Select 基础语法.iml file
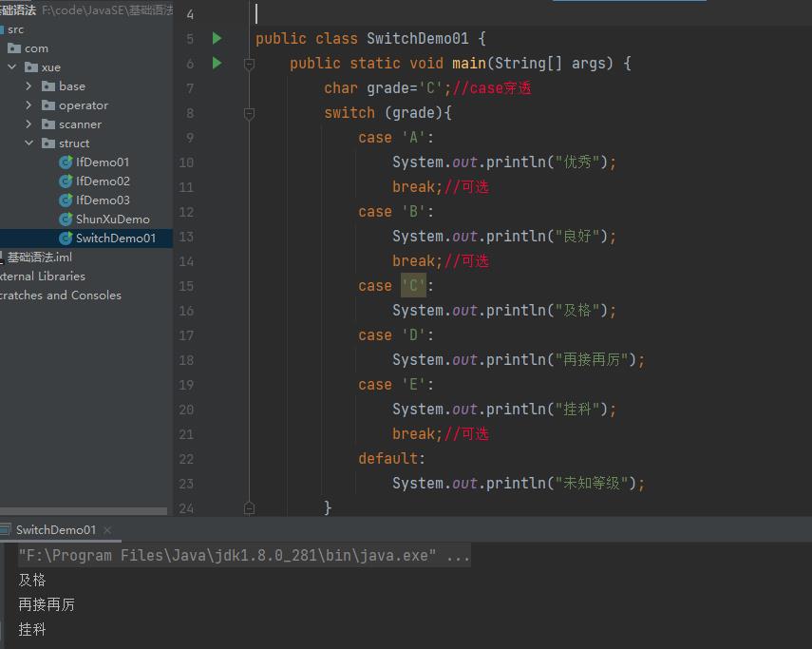This screenshot has height=649, width=812. point(39,258)
